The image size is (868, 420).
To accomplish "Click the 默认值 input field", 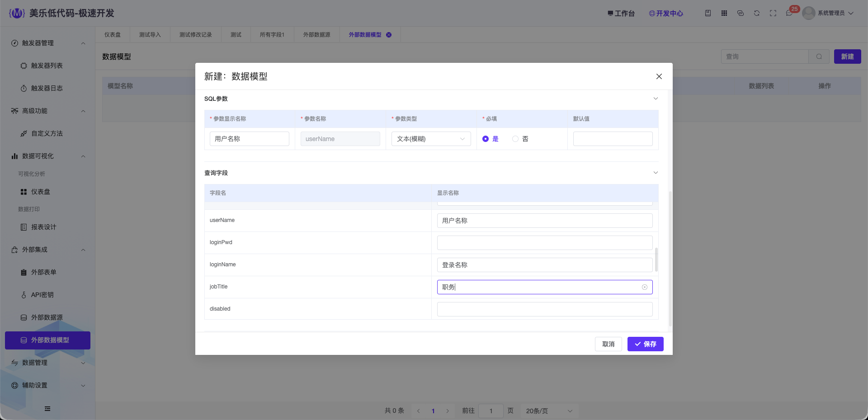I will [613, 139].
